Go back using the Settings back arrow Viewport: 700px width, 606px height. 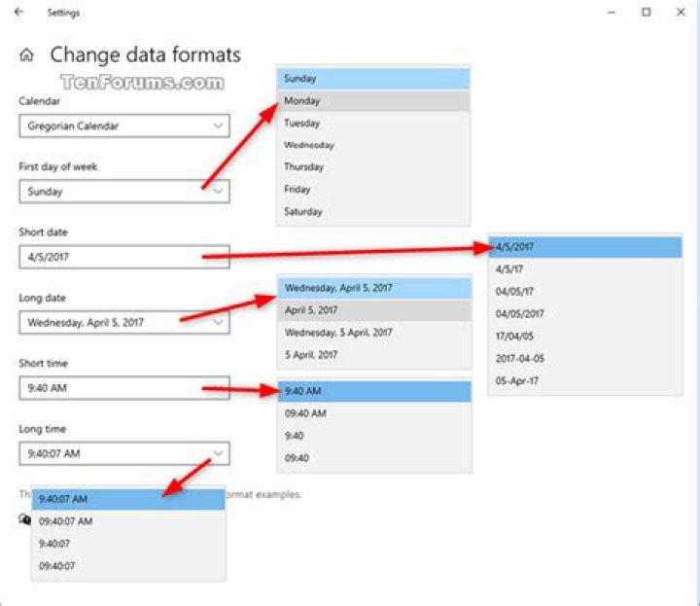point(18,12)
